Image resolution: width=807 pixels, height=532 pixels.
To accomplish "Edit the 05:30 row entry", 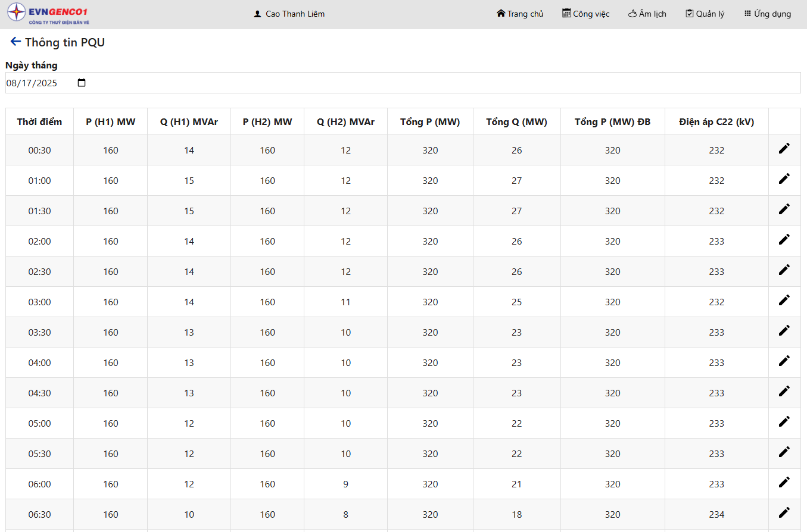I will point(784,452).
